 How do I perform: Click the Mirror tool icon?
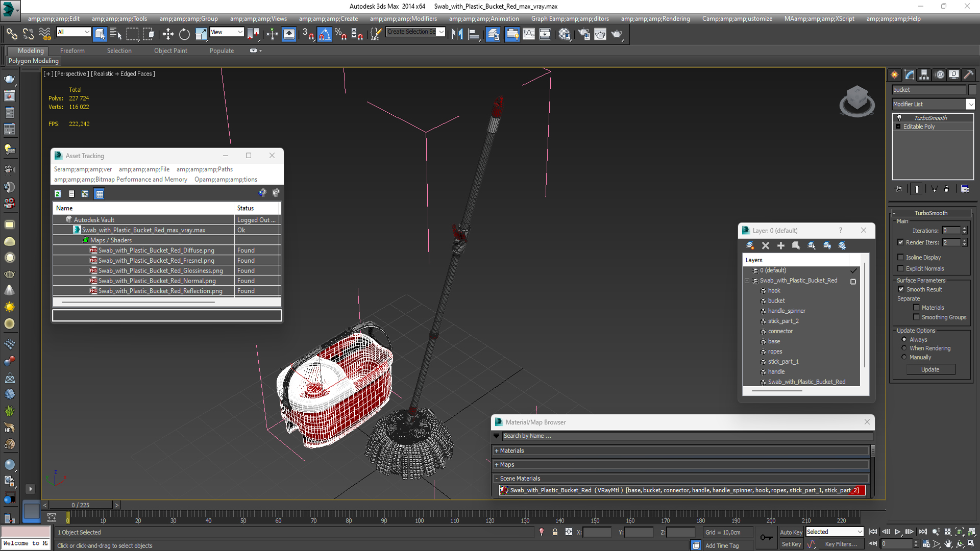click(x=457, y=34)
